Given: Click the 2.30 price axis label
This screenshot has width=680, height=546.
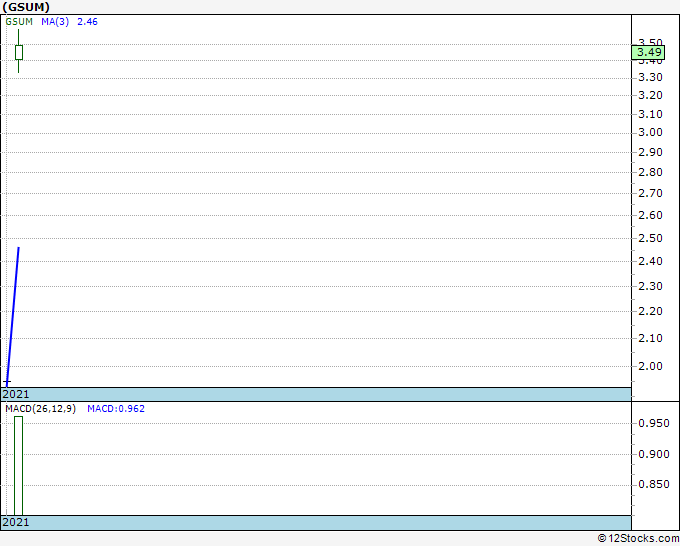Looking at the screenshot, I should [651, 287].
